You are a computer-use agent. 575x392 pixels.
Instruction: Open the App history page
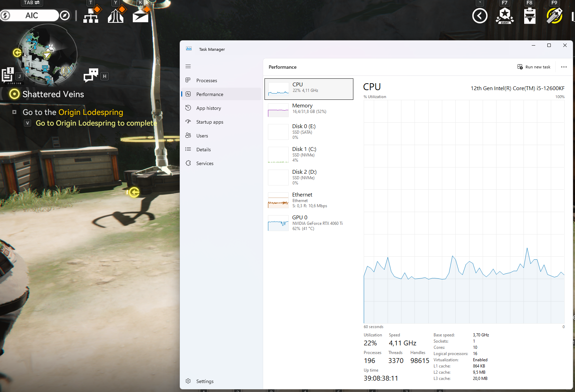(x=221, y=108)
